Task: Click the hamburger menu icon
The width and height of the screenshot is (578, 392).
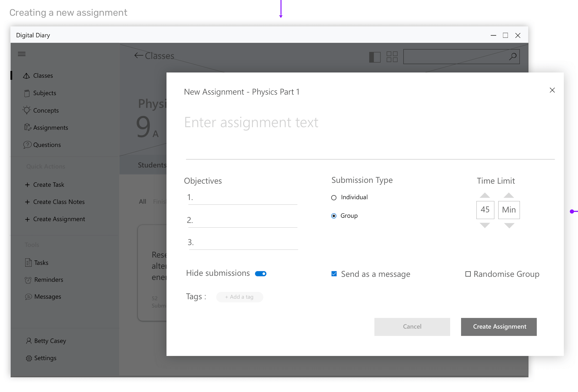Action: click(x=22, y=54)
